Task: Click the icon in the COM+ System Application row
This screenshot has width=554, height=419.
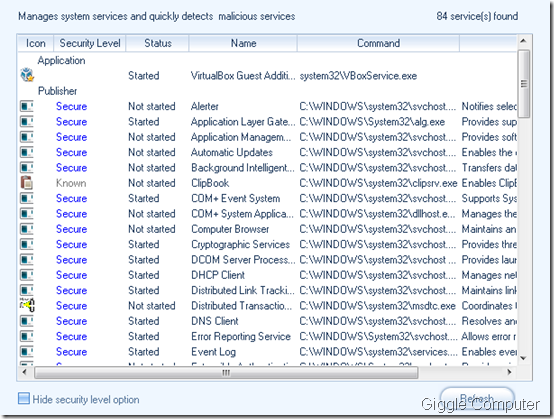Action: tap(26, 213)
